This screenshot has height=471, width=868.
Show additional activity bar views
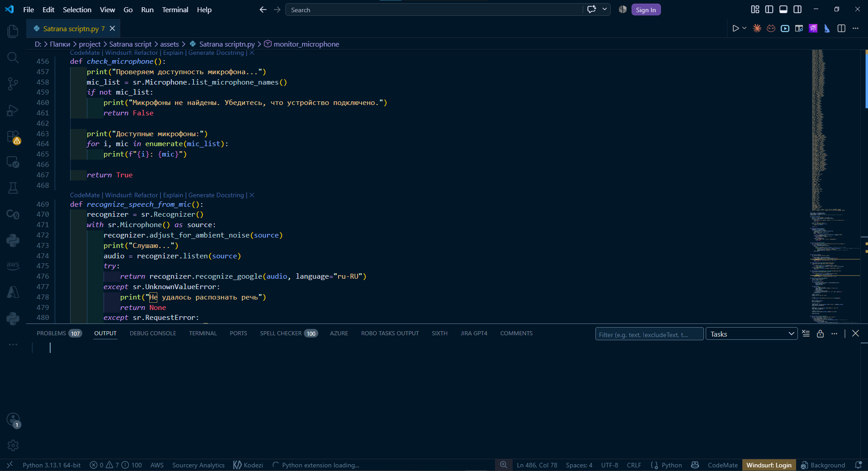(13, 345)
